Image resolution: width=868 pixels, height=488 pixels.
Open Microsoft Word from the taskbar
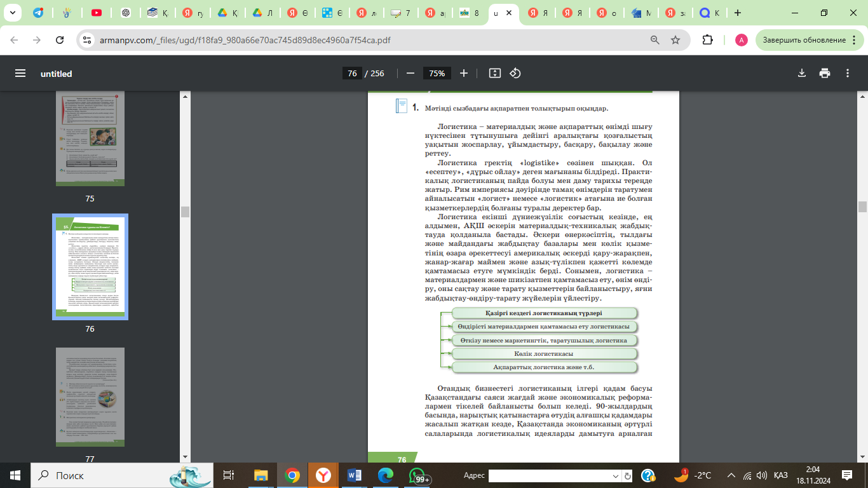point(355,475)
